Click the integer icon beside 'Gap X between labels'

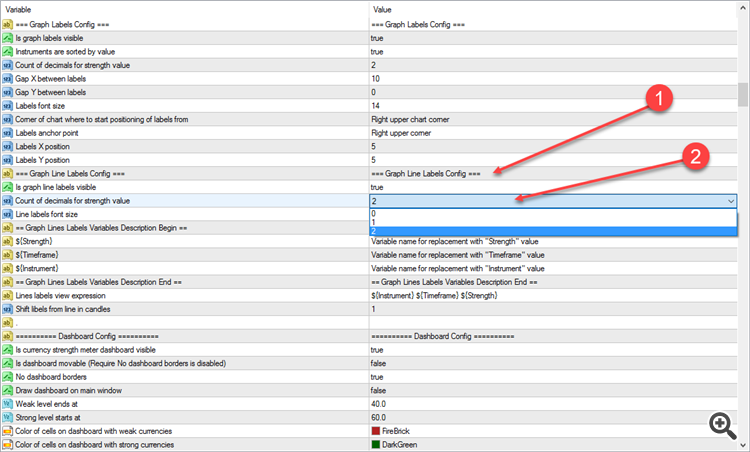click(7, 78)
